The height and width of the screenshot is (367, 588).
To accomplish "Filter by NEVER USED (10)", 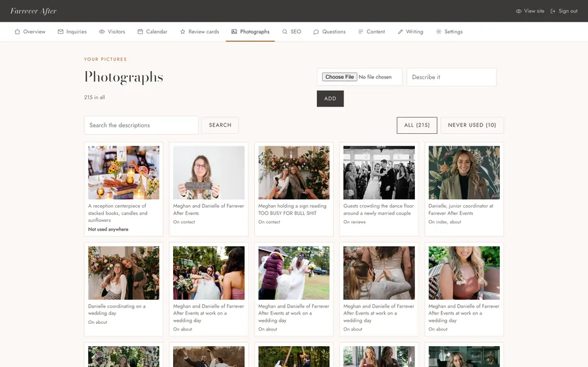I will click(472, 125).
